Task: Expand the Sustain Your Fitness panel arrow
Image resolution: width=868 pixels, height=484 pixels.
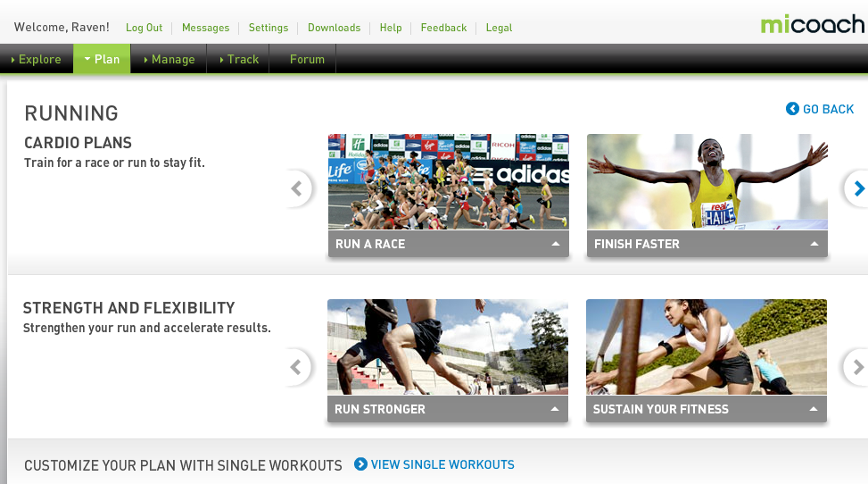Action: click(x=814, y=409)
